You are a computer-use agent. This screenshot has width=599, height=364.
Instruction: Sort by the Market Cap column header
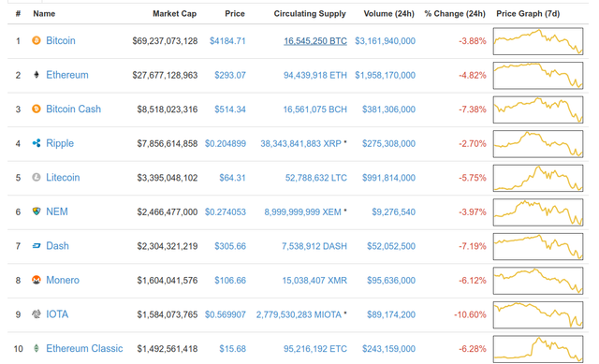pos(175,14)
